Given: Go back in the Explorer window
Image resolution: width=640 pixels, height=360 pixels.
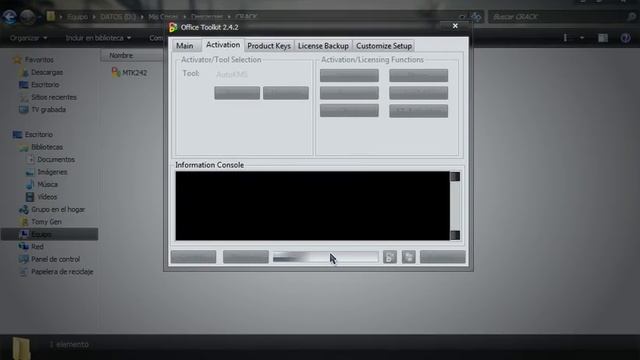Looking at the screenshot, I should [x=10, y=17].
